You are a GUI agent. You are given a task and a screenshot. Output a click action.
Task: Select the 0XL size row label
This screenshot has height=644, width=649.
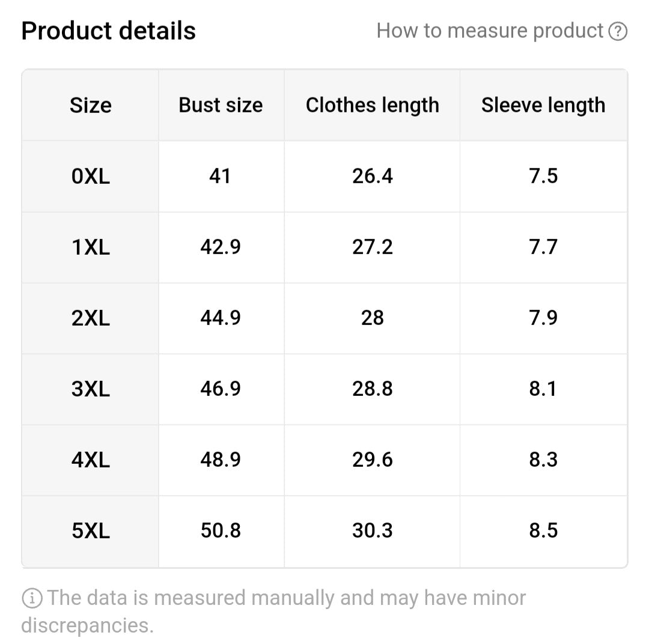[91, 177]
